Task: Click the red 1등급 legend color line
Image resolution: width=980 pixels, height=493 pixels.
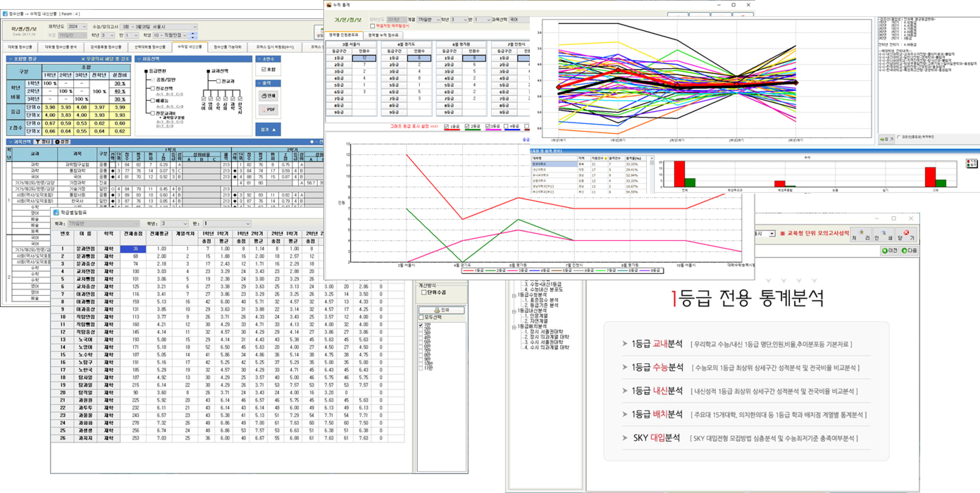Action: [x=468, y=270]
